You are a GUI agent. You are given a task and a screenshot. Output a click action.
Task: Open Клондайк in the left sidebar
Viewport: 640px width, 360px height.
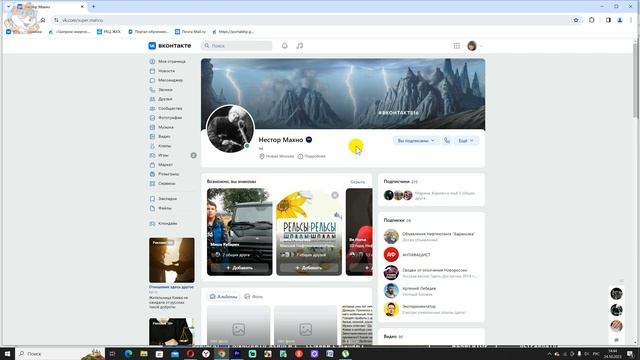[x=167, y=224]
